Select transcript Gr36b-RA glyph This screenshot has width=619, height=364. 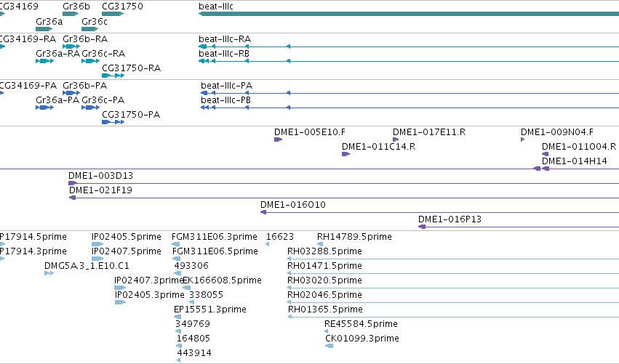[71, 46]
